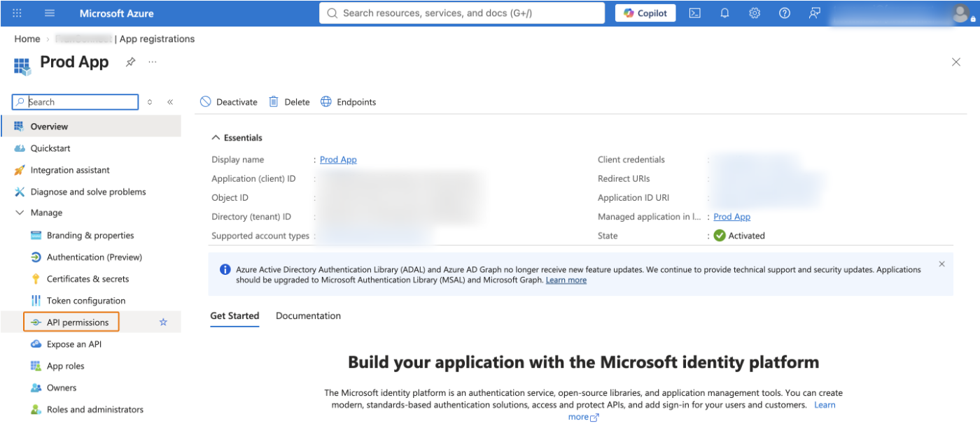Collapse the sidebar with the double chevron
Image resolution: width=980 pixels, height=428 pixels.
[x=170, y=102]
